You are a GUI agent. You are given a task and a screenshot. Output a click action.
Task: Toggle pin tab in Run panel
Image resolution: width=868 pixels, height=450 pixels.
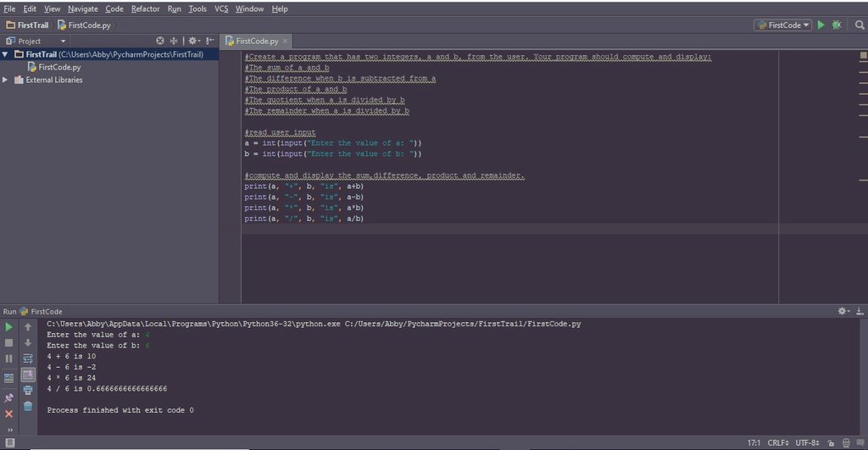click(8, 398)
